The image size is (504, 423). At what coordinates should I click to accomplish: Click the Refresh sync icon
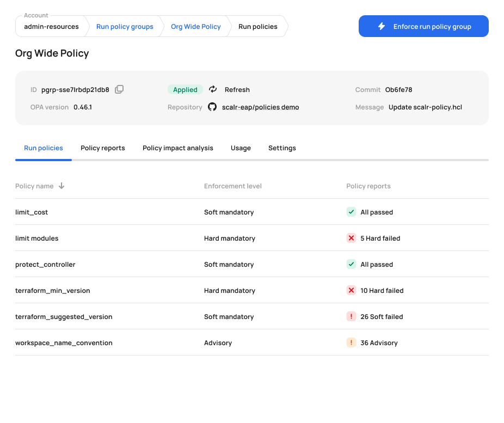(x=213, y=89)
